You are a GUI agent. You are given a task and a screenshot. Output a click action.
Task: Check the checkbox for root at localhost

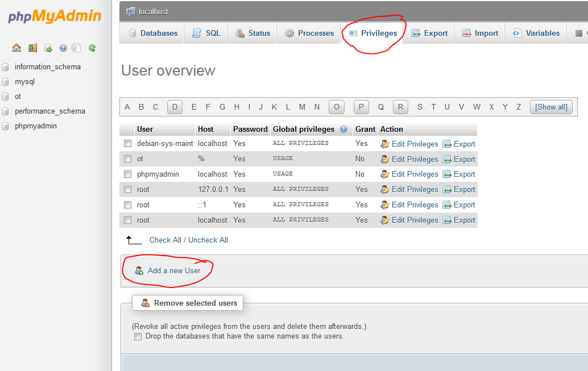tap(128, 220)
